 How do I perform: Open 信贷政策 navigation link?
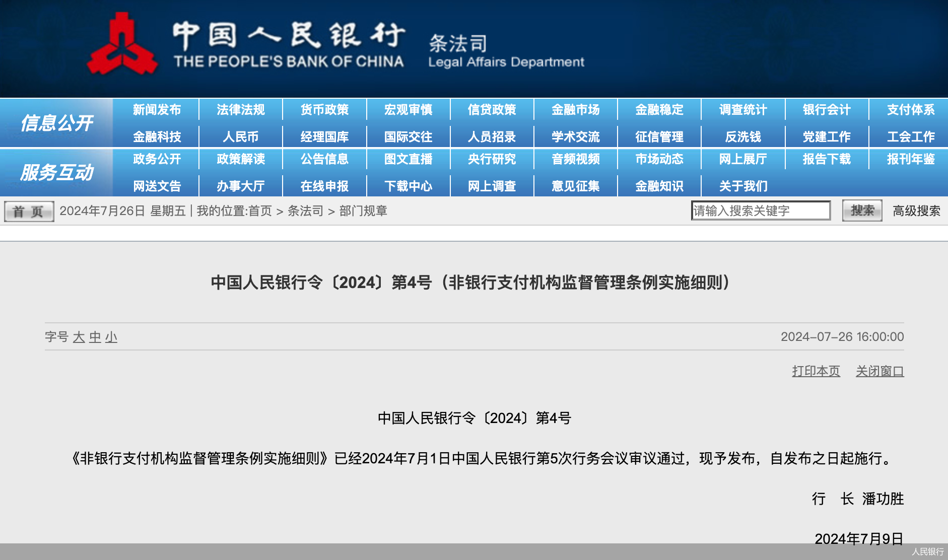tap(492, 110)
